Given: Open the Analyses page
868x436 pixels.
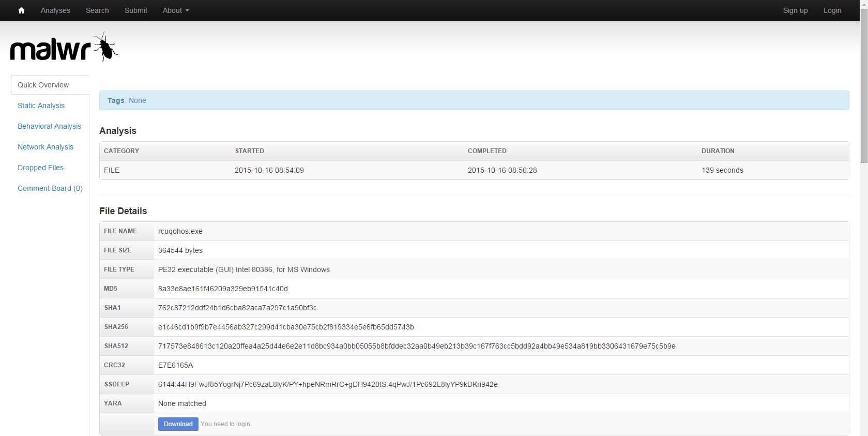Looking at the screenshot, I should (x=55, y=10).
